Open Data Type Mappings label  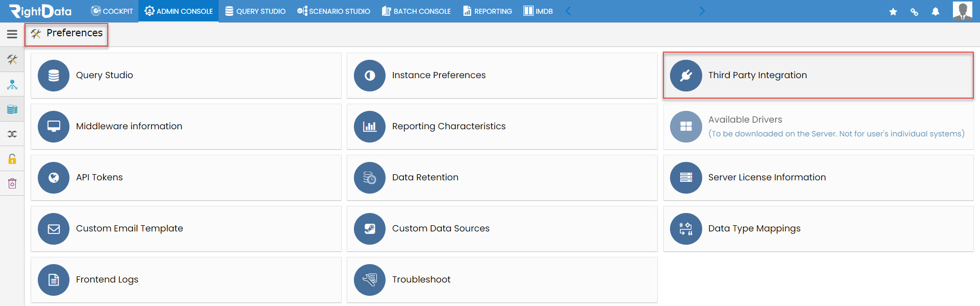pos(754,228)
